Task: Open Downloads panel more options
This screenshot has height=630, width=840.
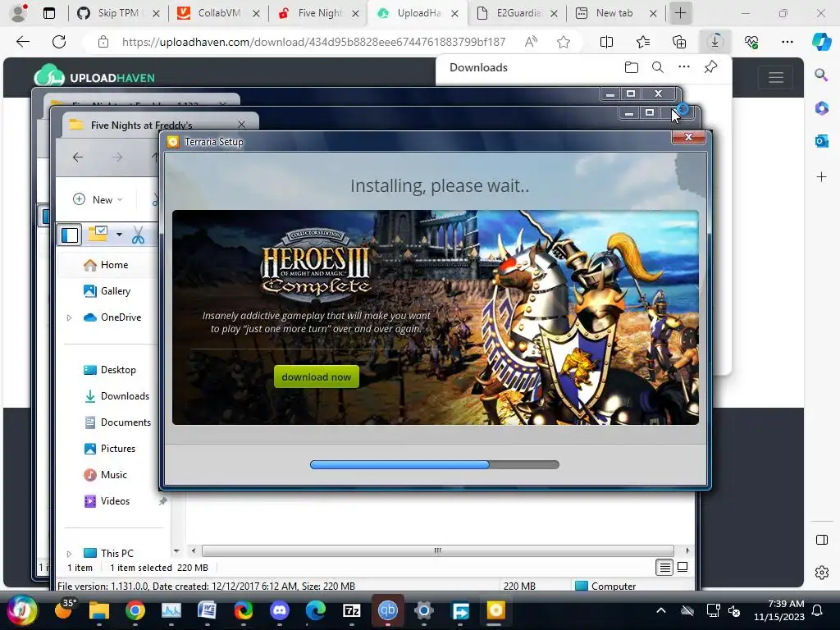Action: pyautogui.click(x=684, y=67)
